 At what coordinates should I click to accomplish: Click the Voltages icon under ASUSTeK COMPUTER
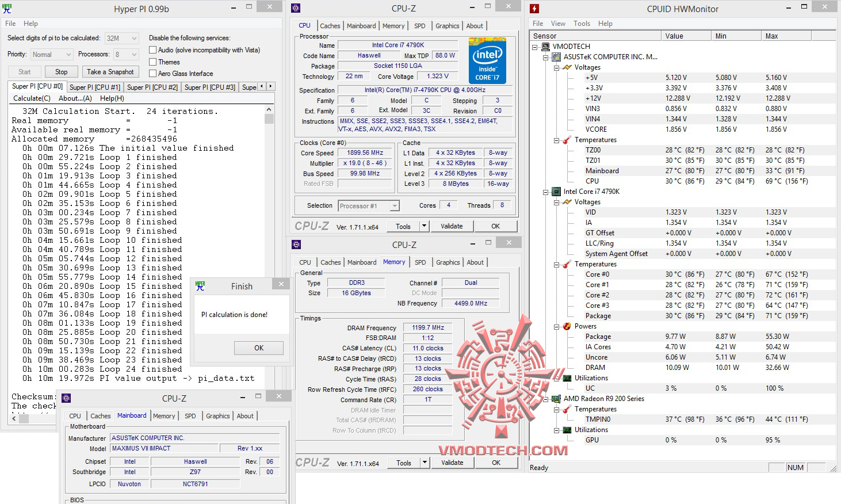coord(567,67)
